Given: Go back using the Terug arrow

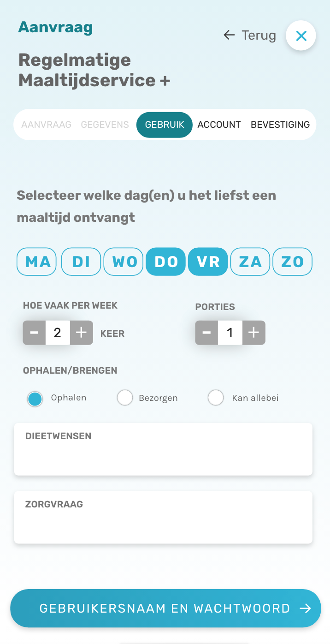Looking at the screenshot, I should [249, 36].
